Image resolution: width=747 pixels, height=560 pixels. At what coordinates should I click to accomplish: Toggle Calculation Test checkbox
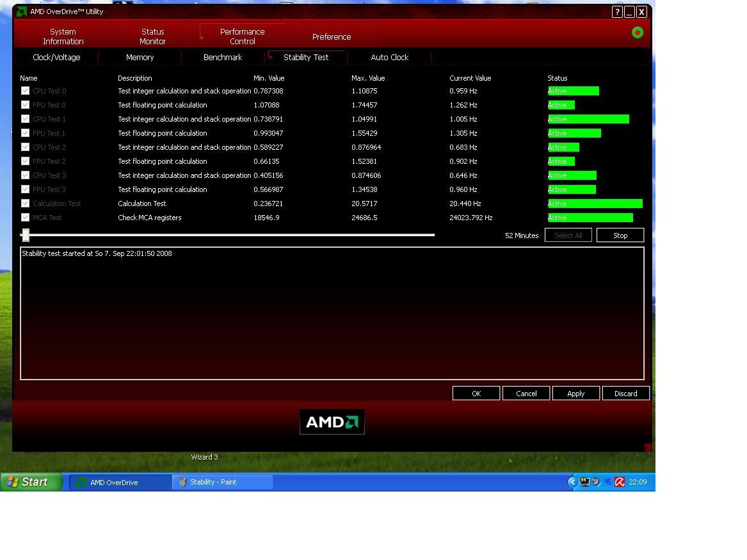point(25,204)
